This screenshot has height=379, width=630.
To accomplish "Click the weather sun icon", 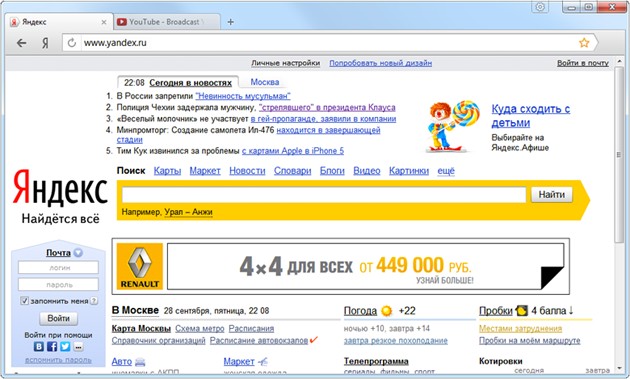I will (x=387, y=311).
